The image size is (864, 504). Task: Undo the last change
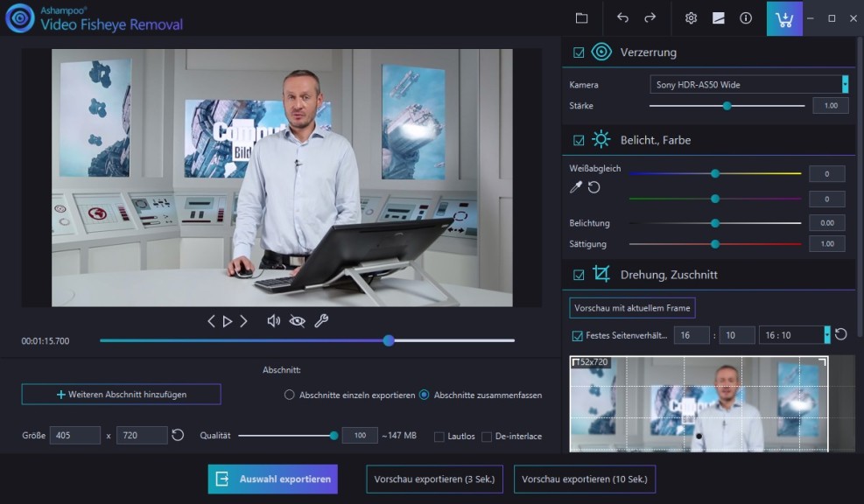(622, 18)
